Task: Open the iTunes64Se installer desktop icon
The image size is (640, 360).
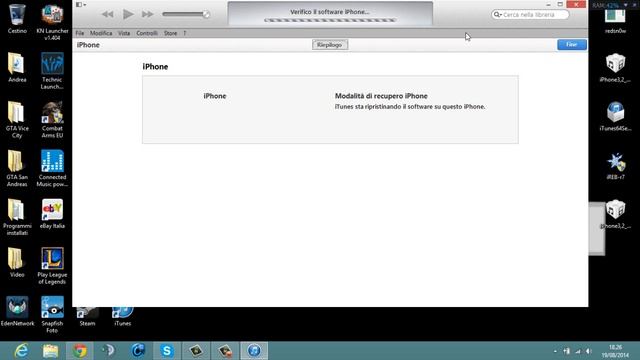Action: click(616, 116)
